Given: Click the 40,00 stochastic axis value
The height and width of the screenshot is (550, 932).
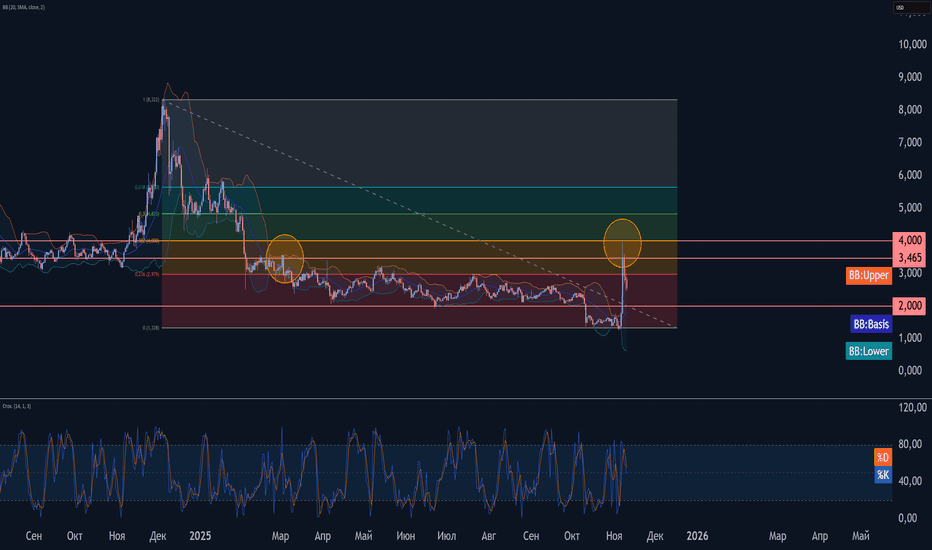Looking at the screenshot, I should point(910,481).
